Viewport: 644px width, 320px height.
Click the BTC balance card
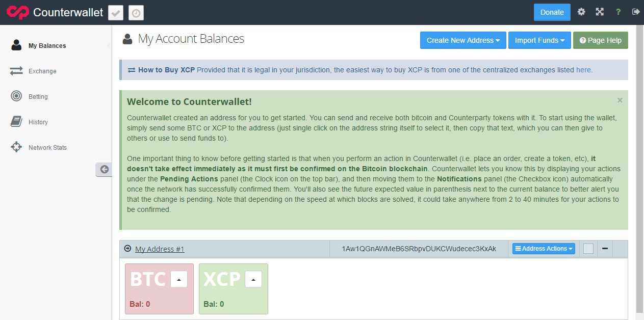[x=159, y=288]
